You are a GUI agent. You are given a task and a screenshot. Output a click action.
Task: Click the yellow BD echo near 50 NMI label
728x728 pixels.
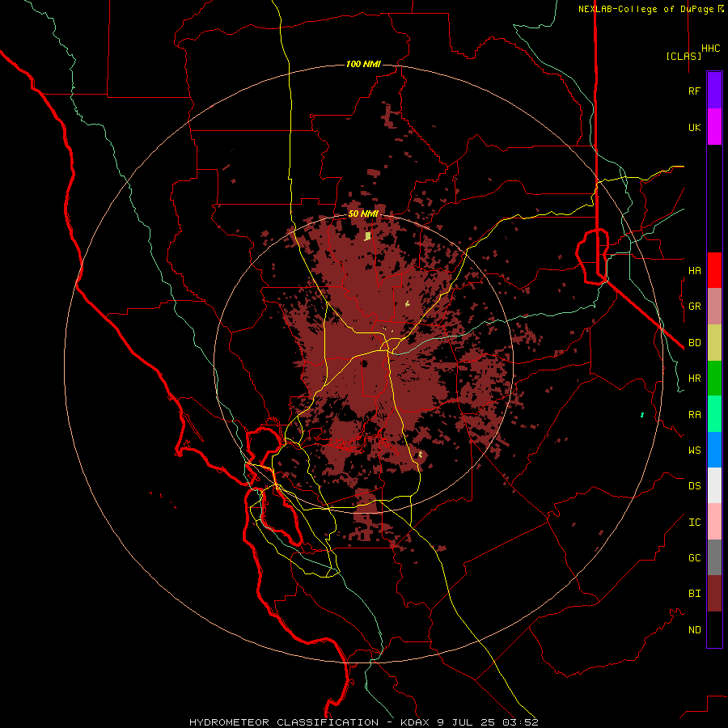[x=368, y=236]
